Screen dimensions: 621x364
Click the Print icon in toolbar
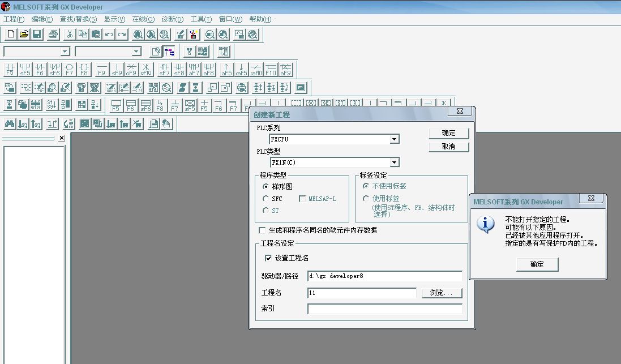click(x=53, y=35)
